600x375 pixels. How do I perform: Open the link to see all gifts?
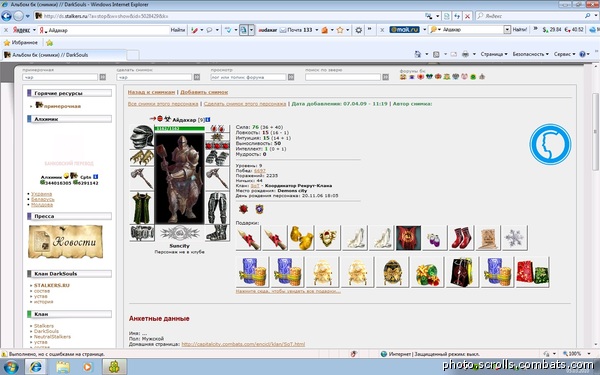point(288,291)
